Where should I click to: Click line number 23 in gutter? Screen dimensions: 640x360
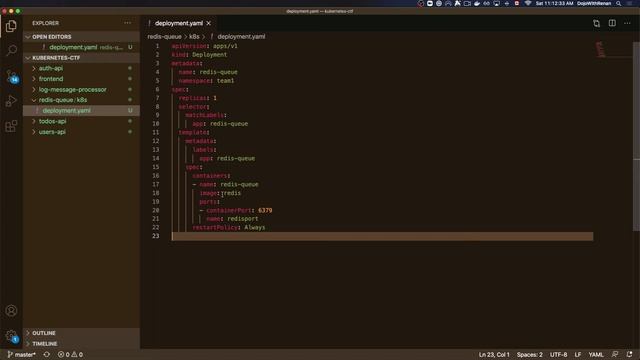coord(156,236)
